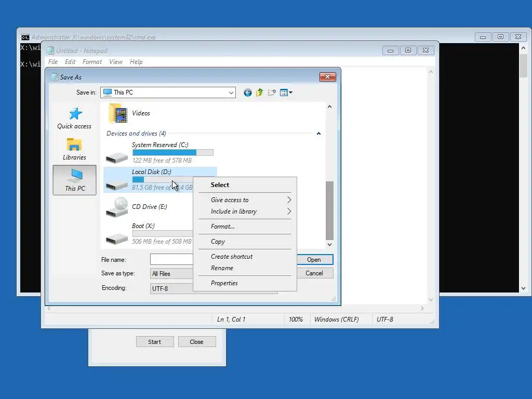This screenshot has height=399, width=532.
Task: Click the 100% zoom status entry
Action: click(x=296, y=320)
